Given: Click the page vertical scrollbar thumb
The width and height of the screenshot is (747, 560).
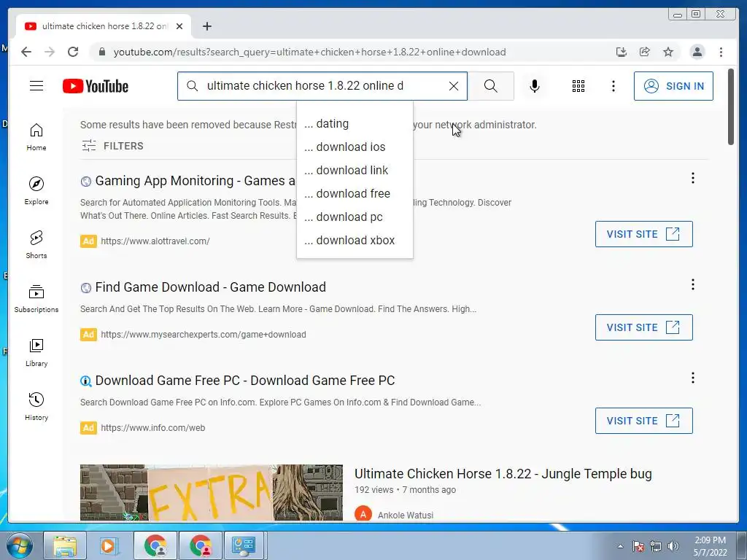Looking at the screenshot, I should pyautogui.click(x=731, y=106).
